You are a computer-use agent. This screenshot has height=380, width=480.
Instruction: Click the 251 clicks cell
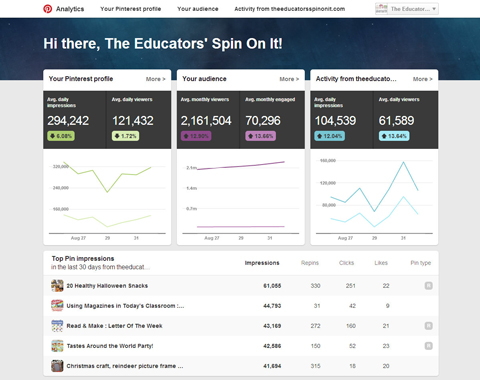pyautogui.click(x=350, y=286)
